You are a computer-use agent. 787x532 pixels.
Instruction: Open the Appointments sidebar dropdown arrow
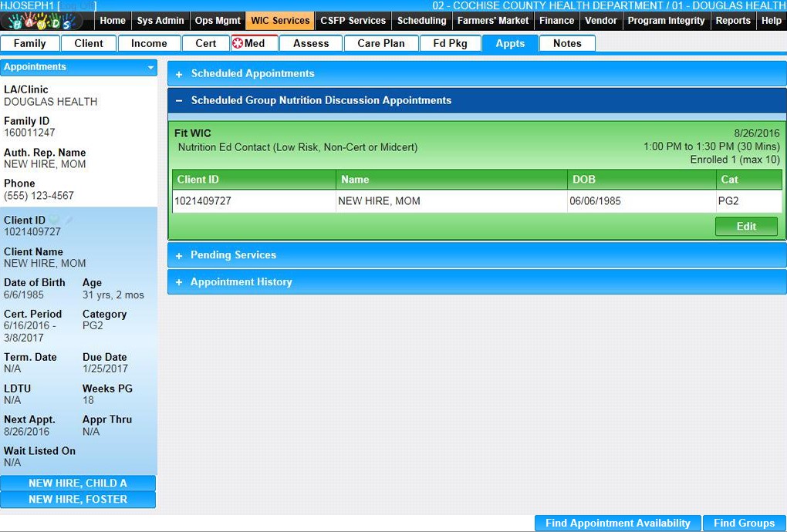click(150, 68)
